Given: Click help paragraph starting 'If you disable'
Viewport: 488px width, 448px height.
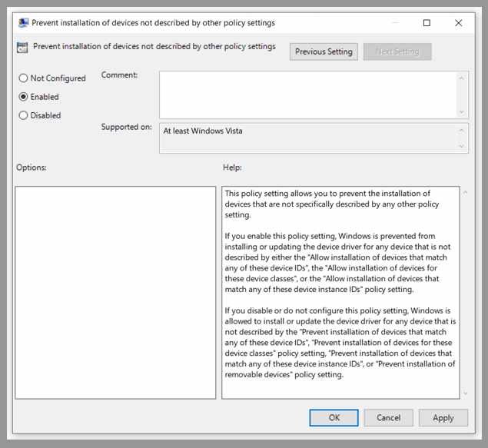Looking at the screenshot, I should 340,343.
